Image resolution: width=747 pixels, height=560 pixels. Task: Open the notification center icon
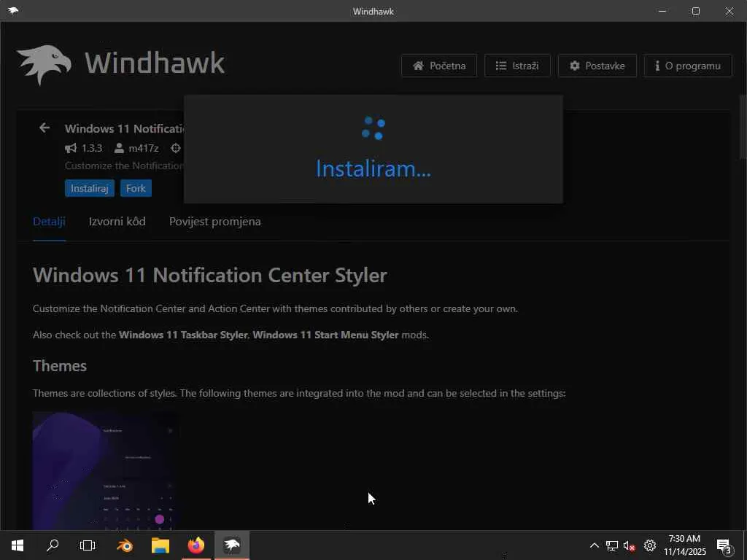724,546
